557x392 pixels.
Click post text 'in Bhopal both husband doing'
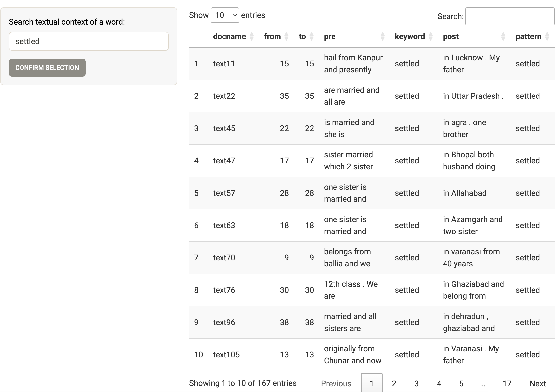(x=469, y=161)
